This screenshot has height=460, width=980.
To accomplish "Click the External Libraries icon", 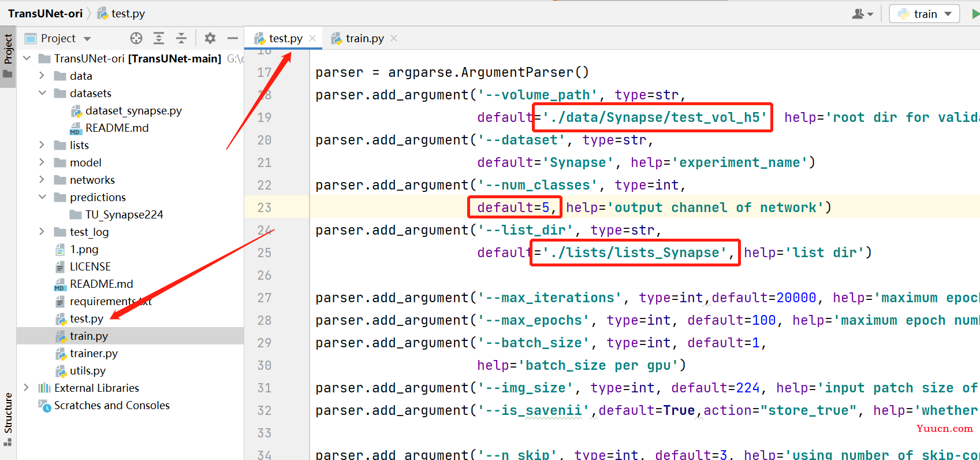I will [44, 388].
